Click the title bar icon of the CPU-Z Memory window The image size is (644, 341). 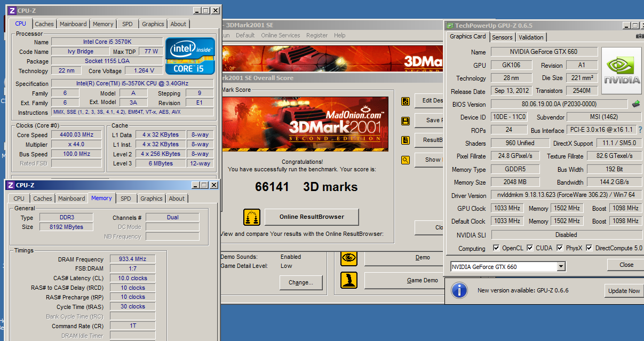point(10,185)
